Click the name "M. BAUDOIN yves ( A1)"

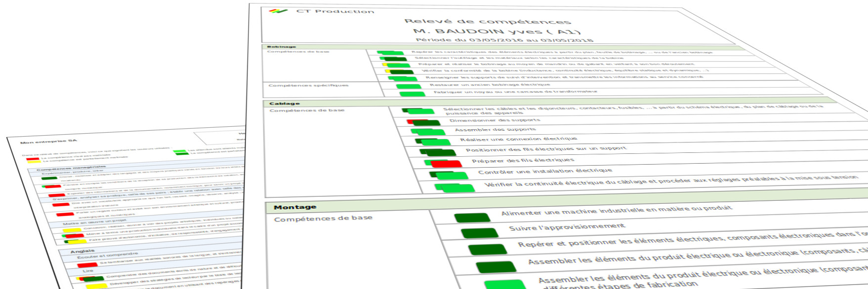pyautogui.click(x=497, y=31)
